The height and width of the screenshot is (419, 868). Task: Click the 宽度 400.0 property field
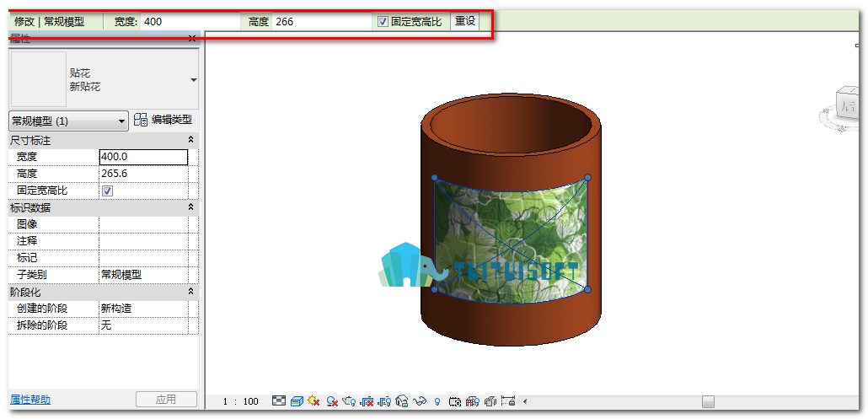pyautogui.click(x=143, y=157)
